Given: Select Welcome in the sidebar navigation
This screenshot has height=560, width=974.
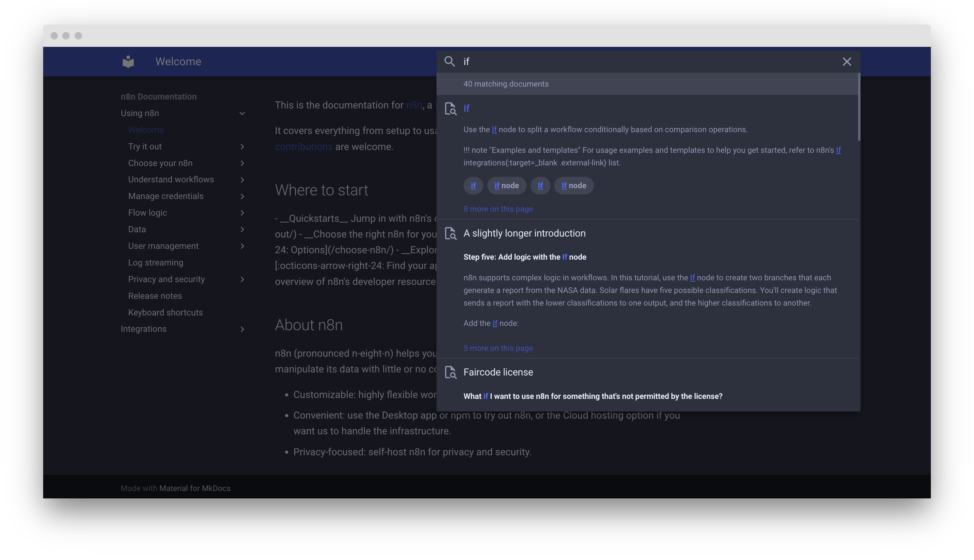Looking at the screenshot, I should tap(146, 130).
